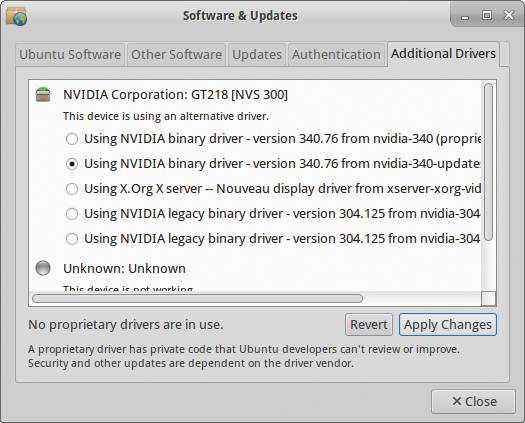Viewport: 525px width, 423px height.
Task: Maximize the Software & Updates window
Action: click(486, 15)
